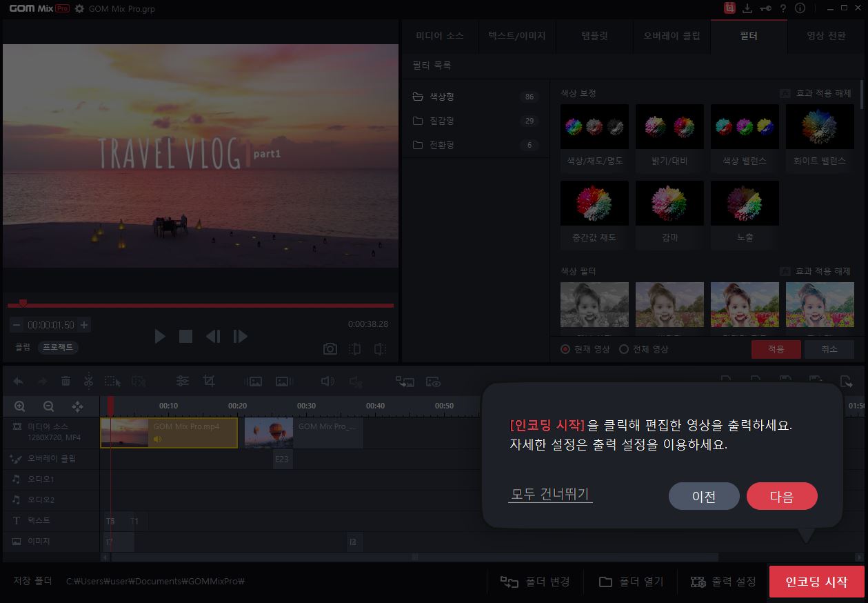Stop the preview playback
The width and height of the screenshot is (868, 603).
tap(185, 336)
